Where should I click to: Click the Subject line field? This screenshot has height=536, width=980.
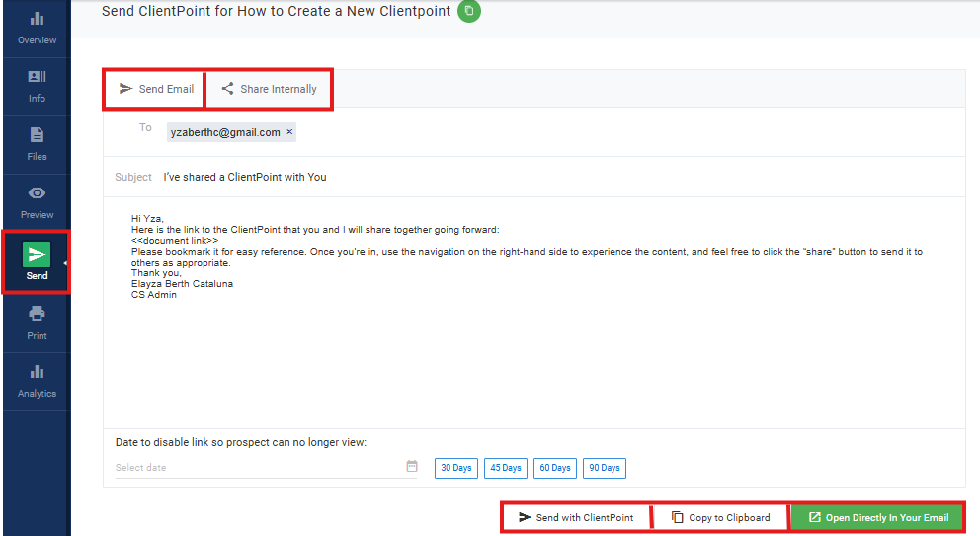pos(534,177)
